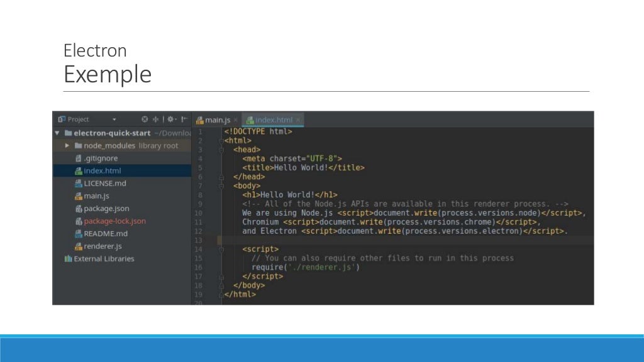Viewport: 644px width, 362px height.
Task: Click the .gitignore file icon
Action: (79, 158)
